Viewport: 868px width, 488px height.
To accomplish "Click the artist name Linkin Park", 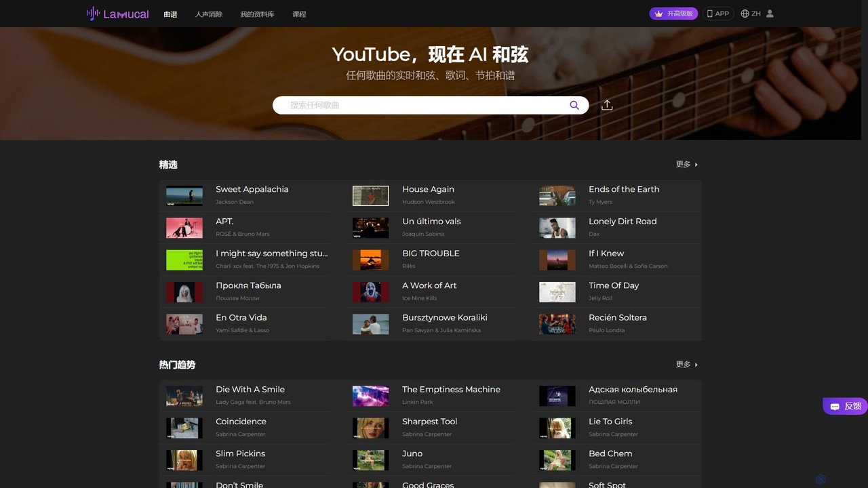I will coord(418,402).
